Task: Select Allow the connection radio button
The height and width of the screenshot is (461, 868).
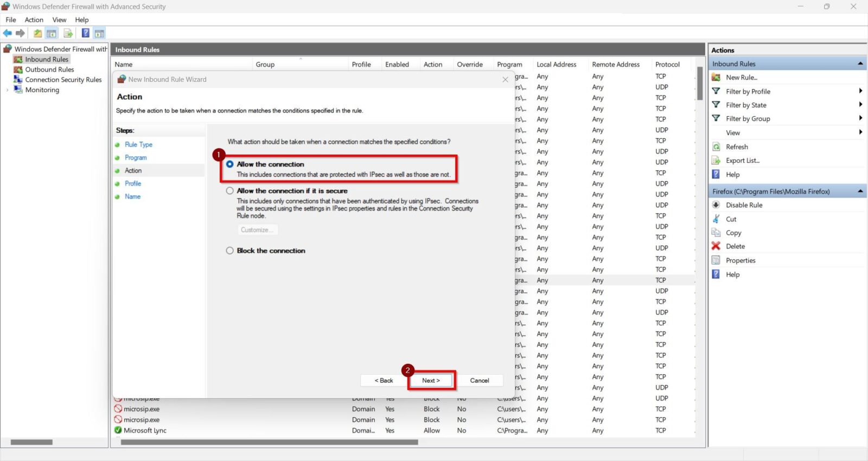Action: coord(230,164)
